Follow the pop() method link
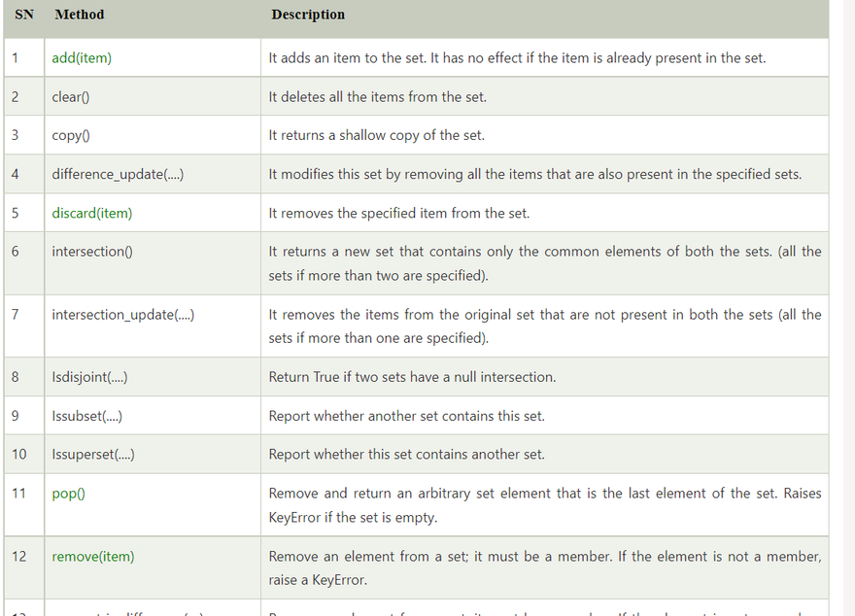This screenshot has width=855, height=616. tap(68, 494)
